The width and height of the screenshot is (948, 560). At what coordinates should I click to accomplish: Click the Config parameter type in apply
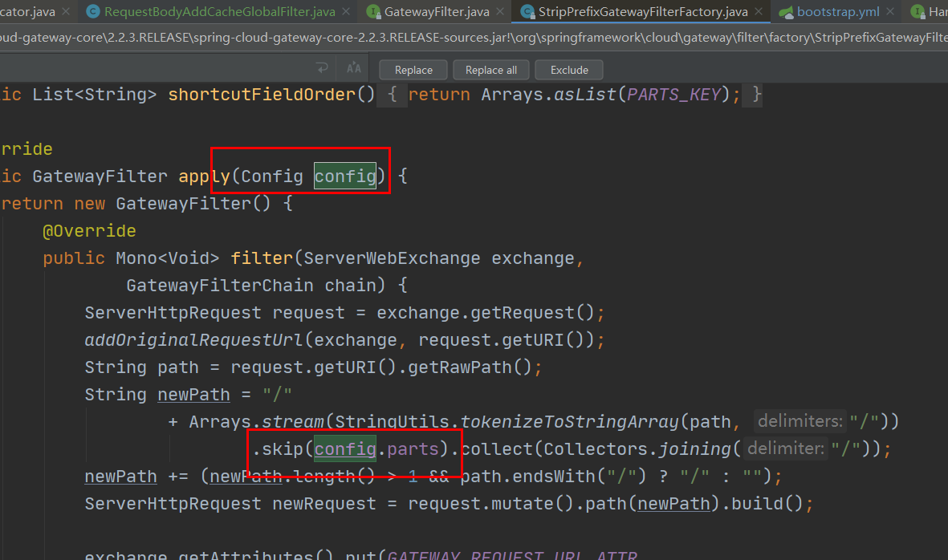coord(272,177)
